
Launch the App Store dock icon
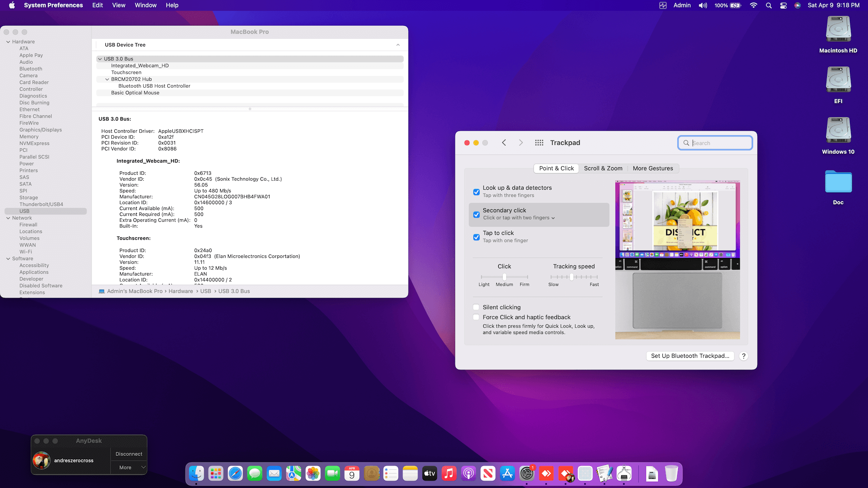tap(507, 474)
